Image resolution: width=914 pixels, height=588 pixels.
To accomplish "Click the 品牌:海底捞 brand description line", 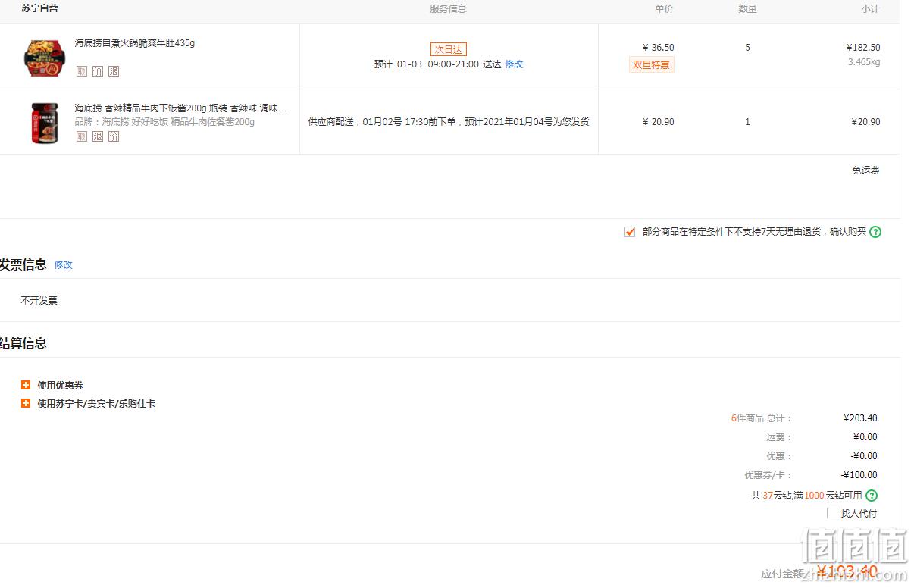I will pyautogui.click(x=164, y=122).
